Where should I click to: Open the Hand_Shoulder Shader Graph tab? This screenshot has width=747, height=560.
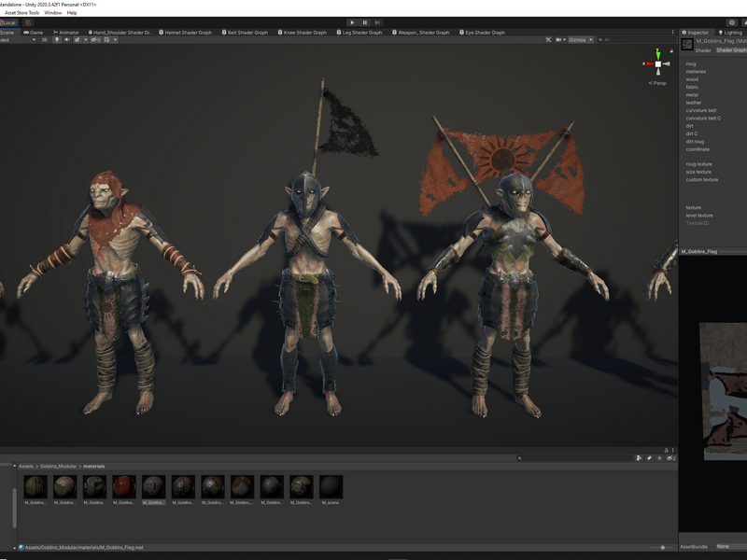(x=120, y=33)
